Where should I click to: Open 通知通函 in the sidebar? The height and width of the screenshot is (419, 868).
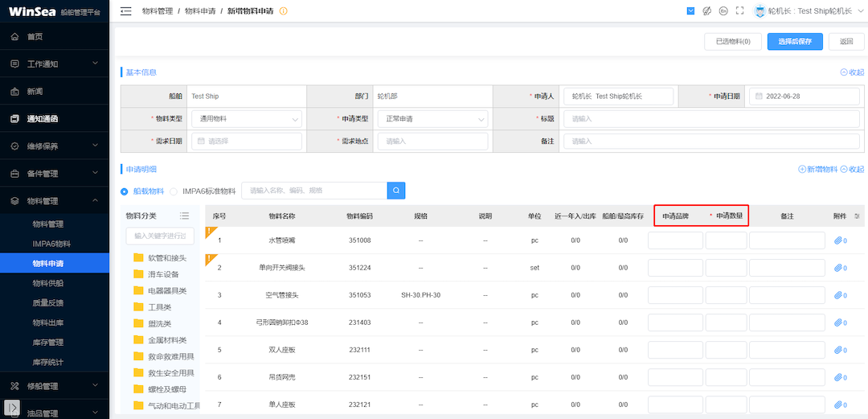pyautogui.click(x=55, y=118)
